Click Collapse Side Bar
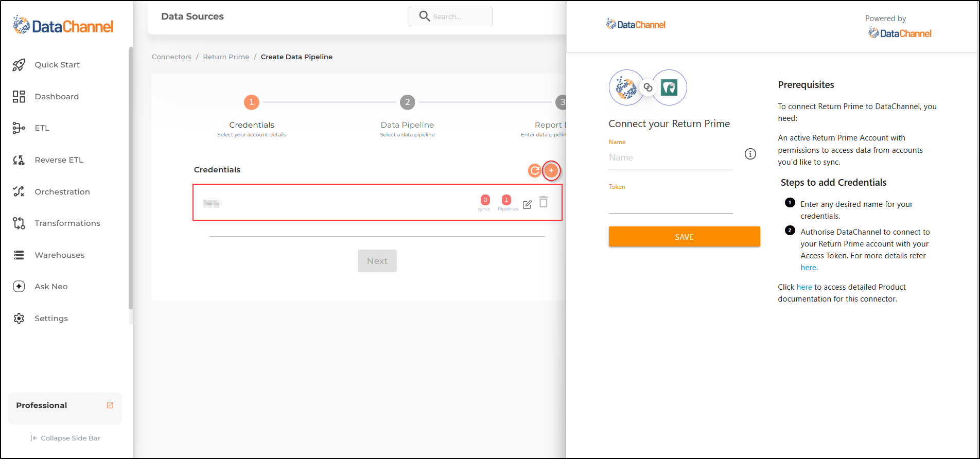Viewport: 980px width, 459px height. pyautogui.click(x=65, y=438)
